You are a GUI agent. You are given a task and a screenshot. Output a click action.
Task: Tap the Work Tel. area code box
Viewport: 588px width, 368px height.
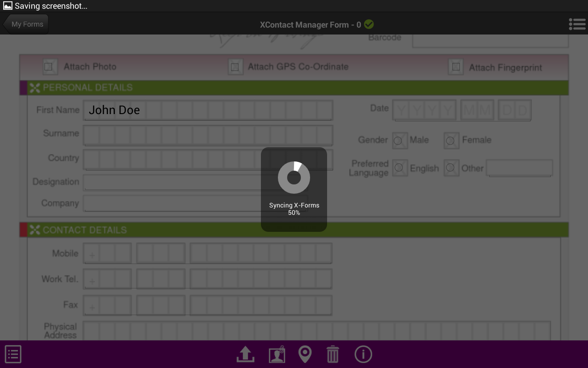(x=161, y=279)
